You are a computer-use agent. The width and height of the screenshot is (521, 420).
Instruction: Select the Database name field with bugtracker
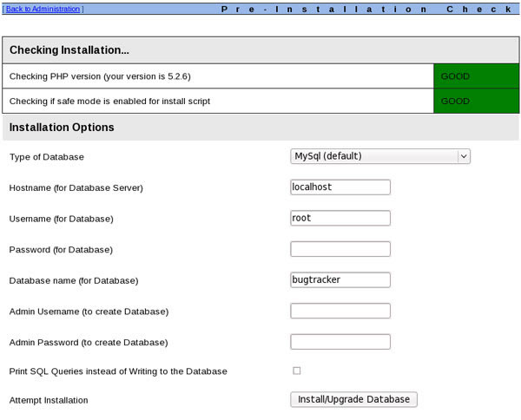pyautogui.click(x=340, y=280)
